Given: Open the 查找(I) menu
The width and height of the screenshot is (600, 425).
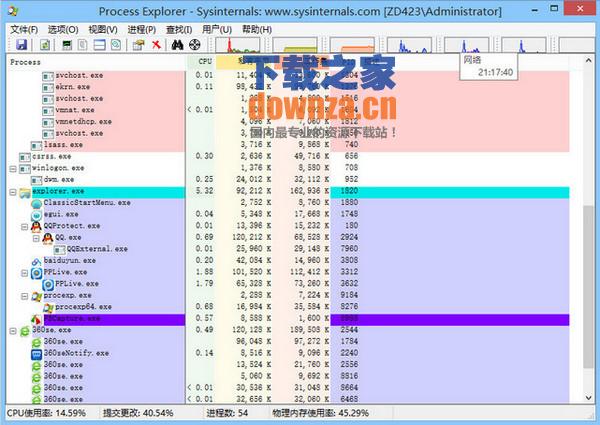Looking at the screenshot, I should click(x=179, y=29).
